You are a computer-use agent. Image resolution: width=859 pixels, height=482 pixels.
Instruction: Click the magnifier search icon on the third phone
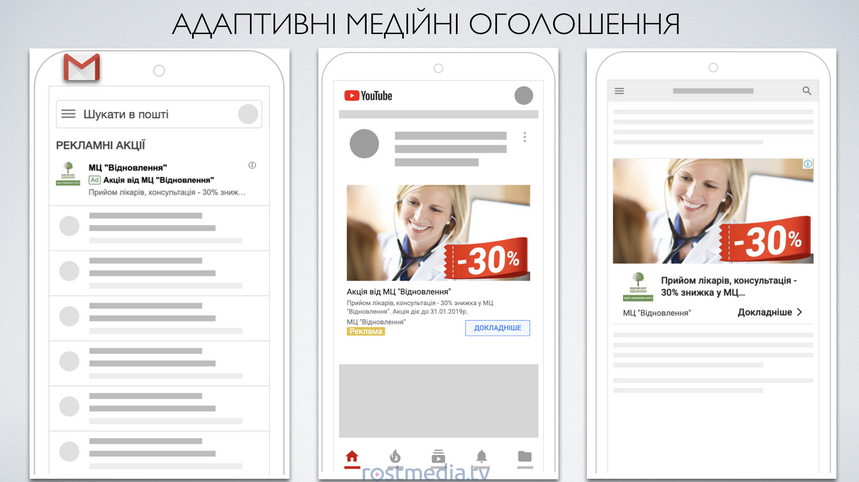click(807, 91)
